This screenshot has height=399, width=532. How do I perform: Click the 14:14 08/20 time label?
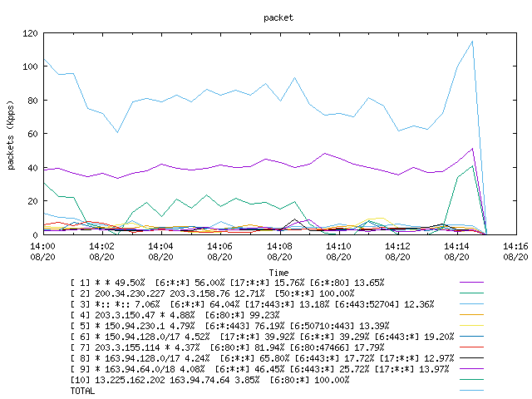pos(456,251)
